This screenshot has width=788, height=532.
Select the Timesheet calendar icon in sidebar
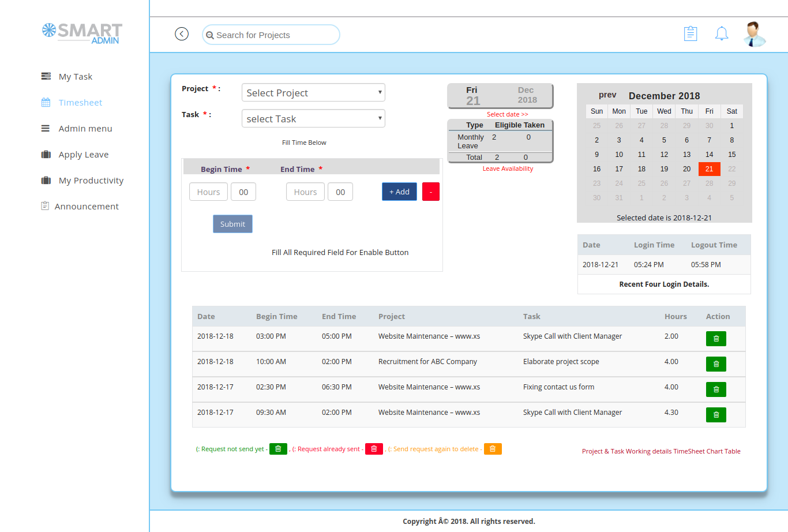46,102
